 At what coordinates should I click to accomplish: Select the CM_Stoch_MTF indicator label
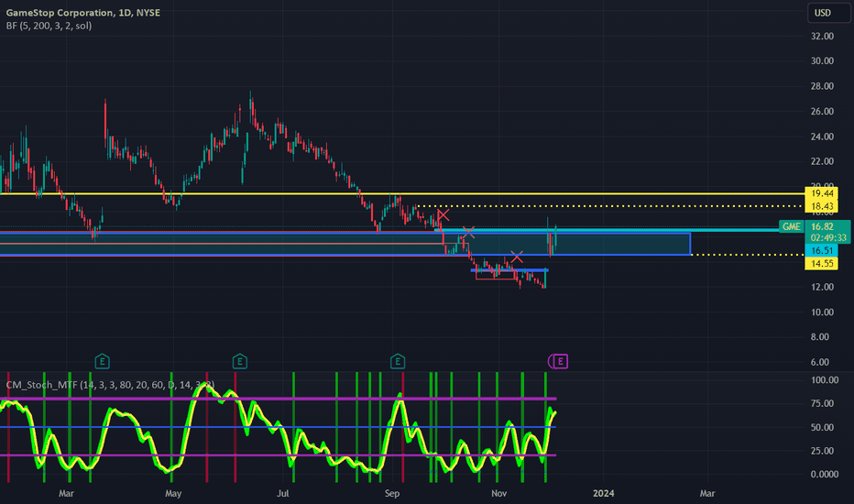(110, 385)
